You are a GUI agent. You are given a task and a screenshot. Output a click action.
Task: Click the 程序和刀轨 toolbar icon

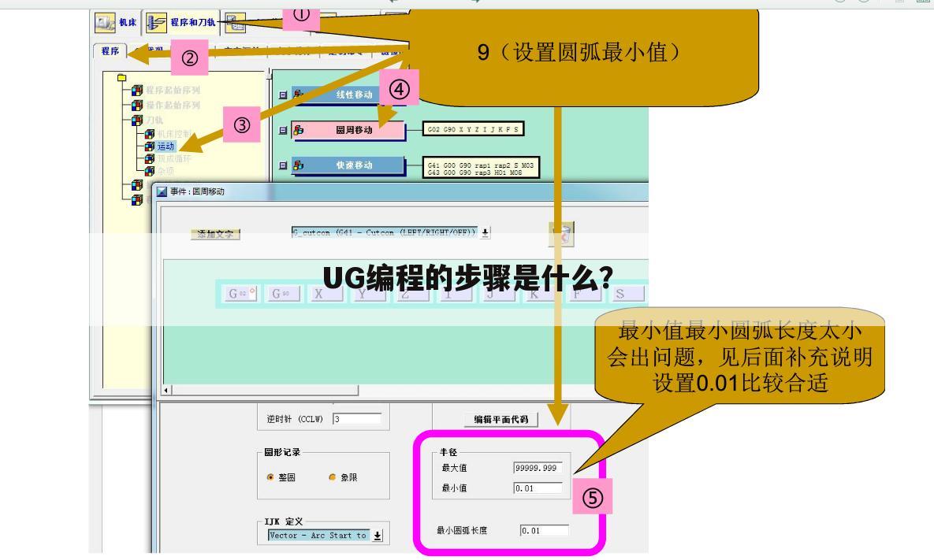(155, 22)
